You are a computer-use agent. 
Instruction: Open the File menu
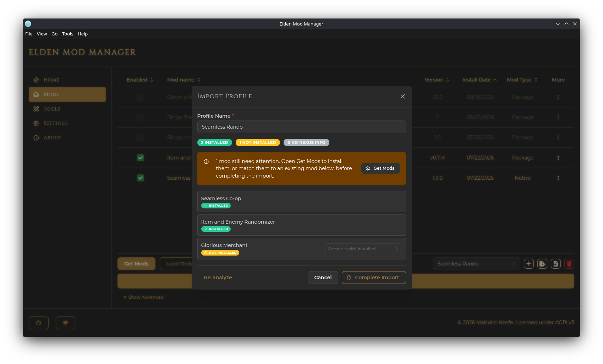[x=29, y=34]
